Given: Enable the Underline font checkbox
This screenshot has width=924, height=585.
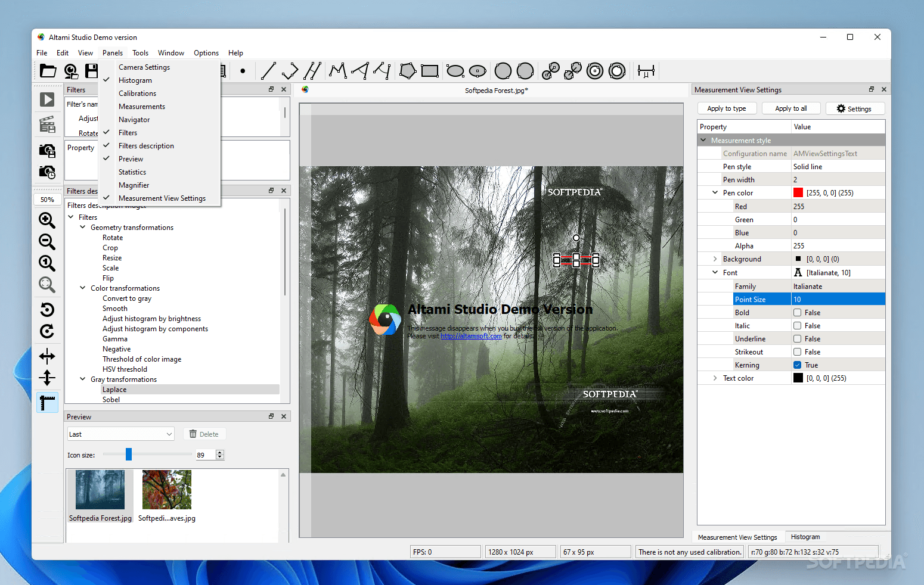Looking at the screenshot, I should pyautogui.click(x=797, y=339).
